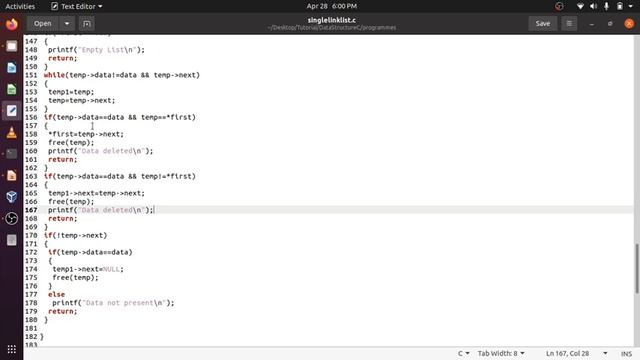The height and width of the screenshot is (360, 640).
Task: Open VLC media player from dock
Action: pos(11,132)
